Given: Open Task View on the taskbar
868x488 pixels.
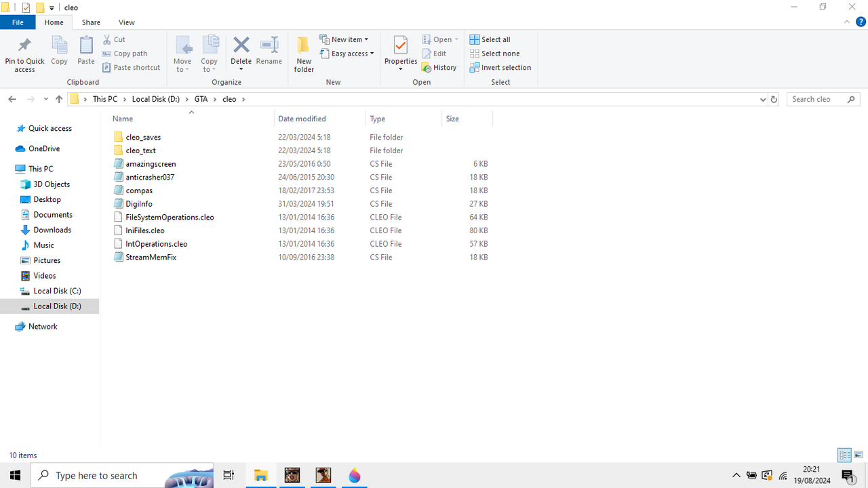Looking at the screenshot, I should [229, 475].
